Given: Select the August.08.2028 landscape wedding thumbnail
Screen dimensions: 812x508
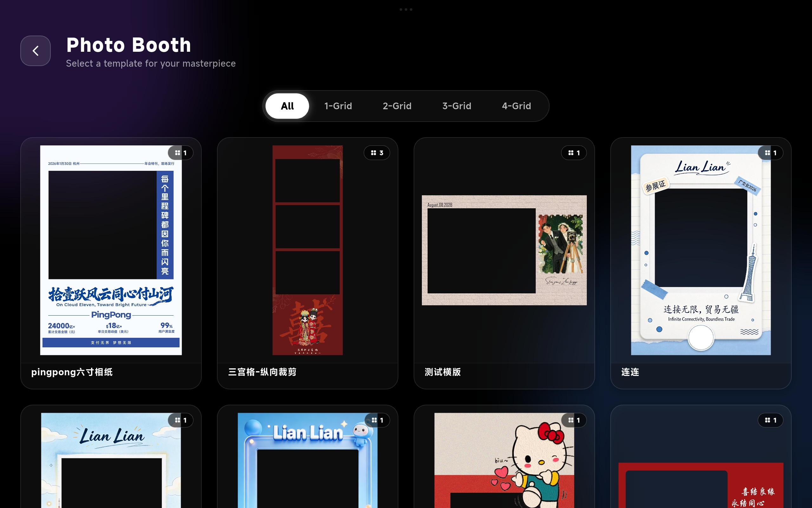Looking at the screenshot, I should (x=504, y=250).
